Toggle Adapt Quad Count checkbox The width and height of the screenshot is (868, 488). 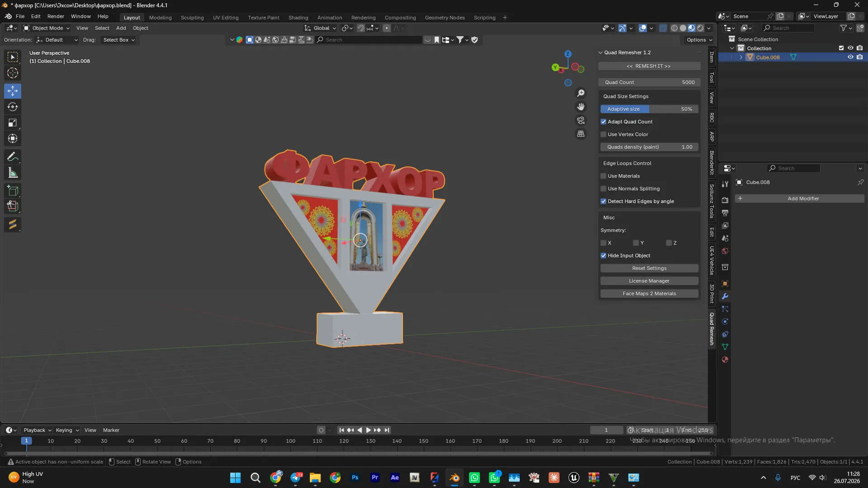pos(603,122)
